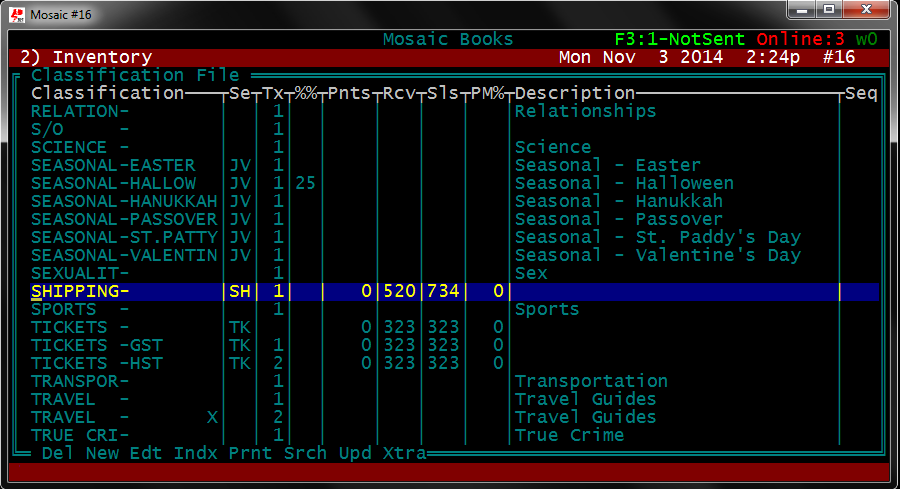Open the Indx command
Viewport: 900px width, 489px height.
click(195, 453)
